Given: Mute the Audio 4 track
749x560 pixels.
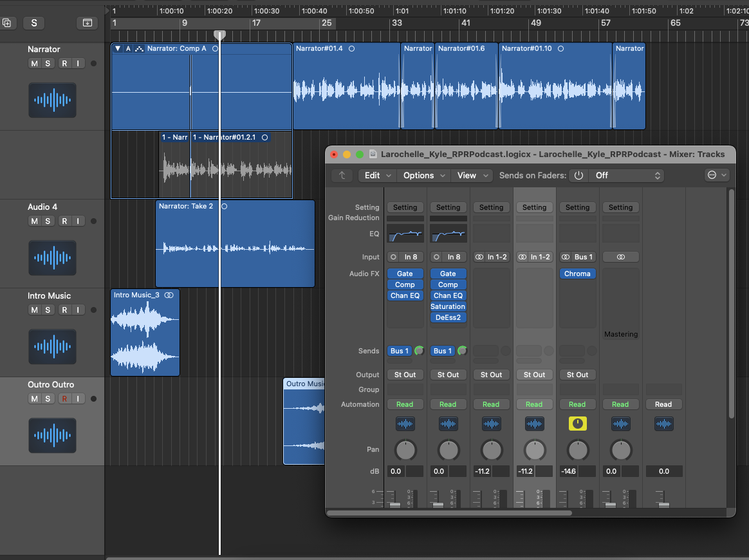Looking at the screenshot, I should tap(34, 221).
